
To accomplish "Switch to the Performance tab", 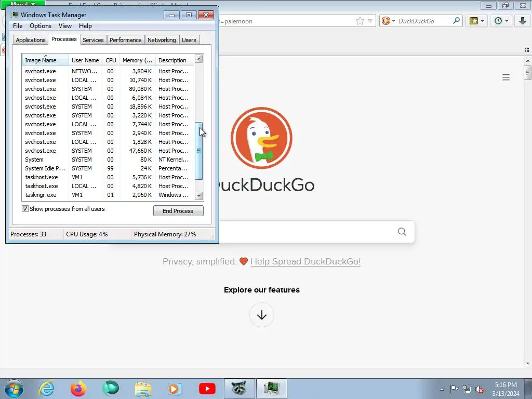I will 126,40.
